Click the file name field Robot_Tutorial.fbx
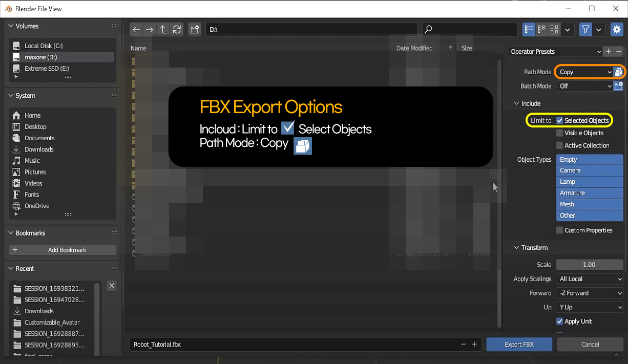Screen dimensions: 628x364 (x=306, y=345)
